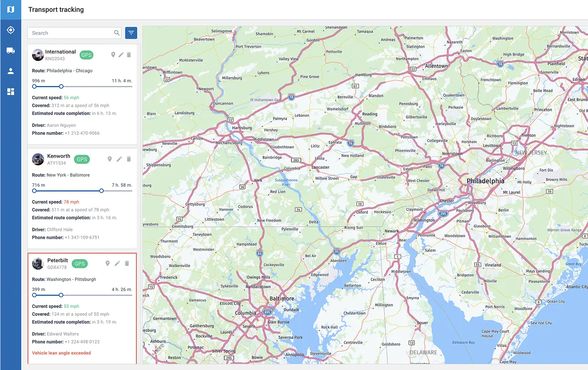Screen dimensions: 588x370
Task: Click Allentown label on the map
Action: (x=436, y=66)
